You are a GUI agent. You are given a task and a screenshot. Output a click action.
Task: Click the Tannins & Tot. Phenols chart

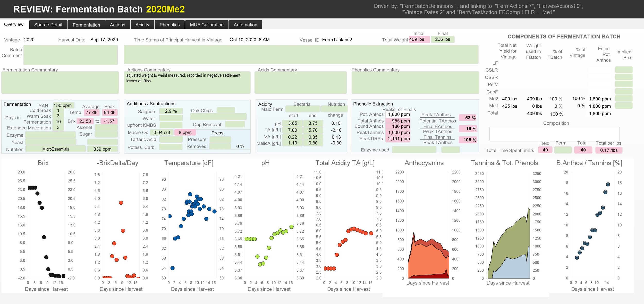click(x=508, y=226)
